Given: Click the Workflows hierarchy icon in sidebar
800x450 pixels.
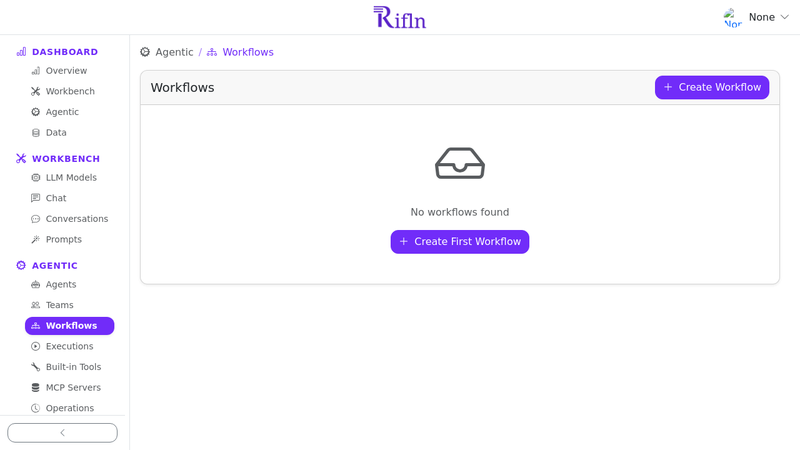Looking at the screenshot, I should tap(35, 326).
